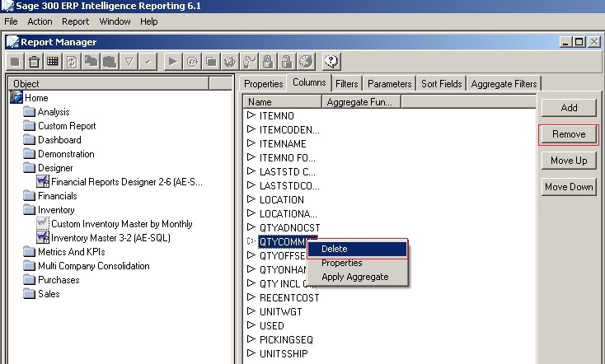Click the Inventory Master 3-2 report icon

click(42, 237)
